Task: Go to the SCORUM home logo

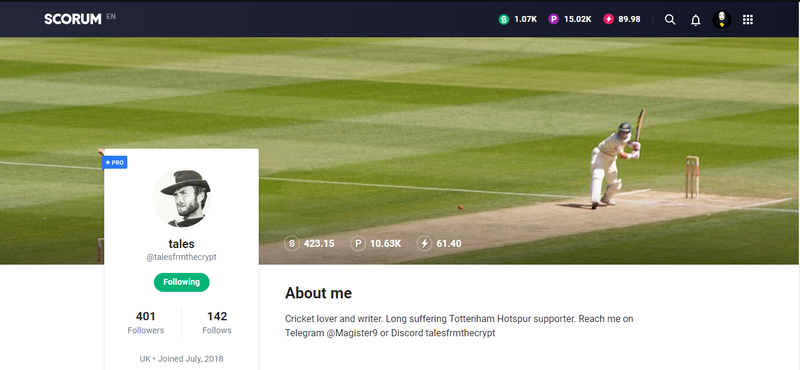Action: (x=72, y=19)
